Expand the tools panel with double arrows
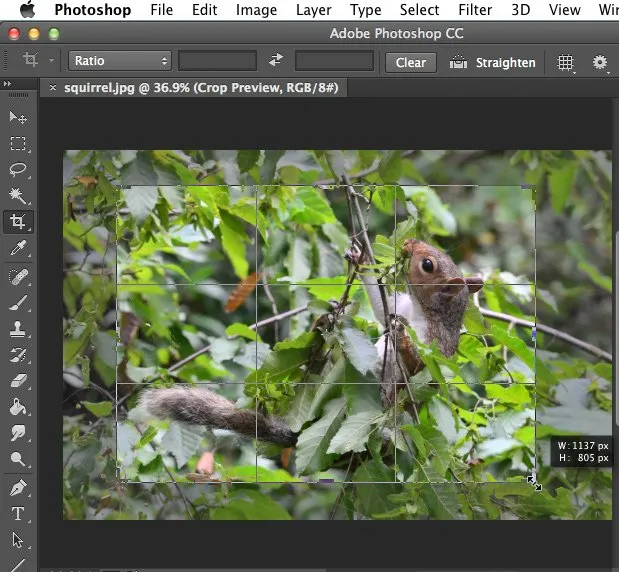This screenshot has width=619, height=572. (x=8, y=84)
